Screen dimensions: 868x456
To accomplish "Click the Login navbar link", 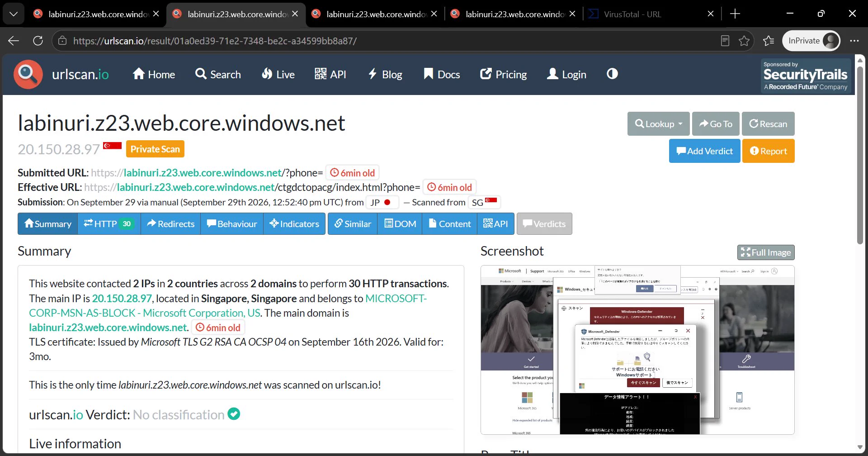I will tap(566, 74).
